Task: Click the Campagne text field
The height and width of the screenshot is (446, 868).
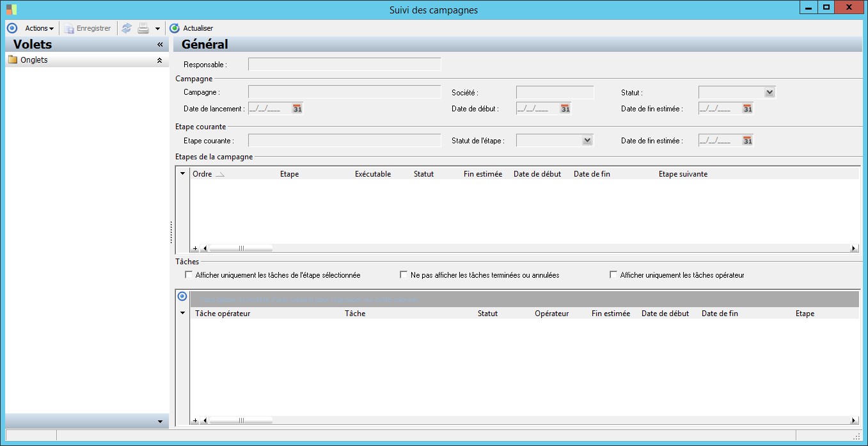Action: 344,92
